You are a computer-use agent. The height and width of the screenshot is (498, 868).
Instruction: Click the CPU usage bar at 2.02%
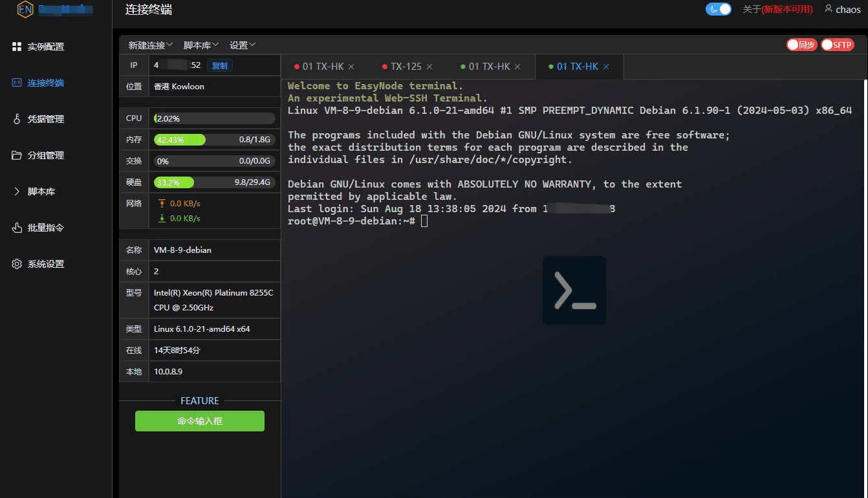tap(215, 118)
